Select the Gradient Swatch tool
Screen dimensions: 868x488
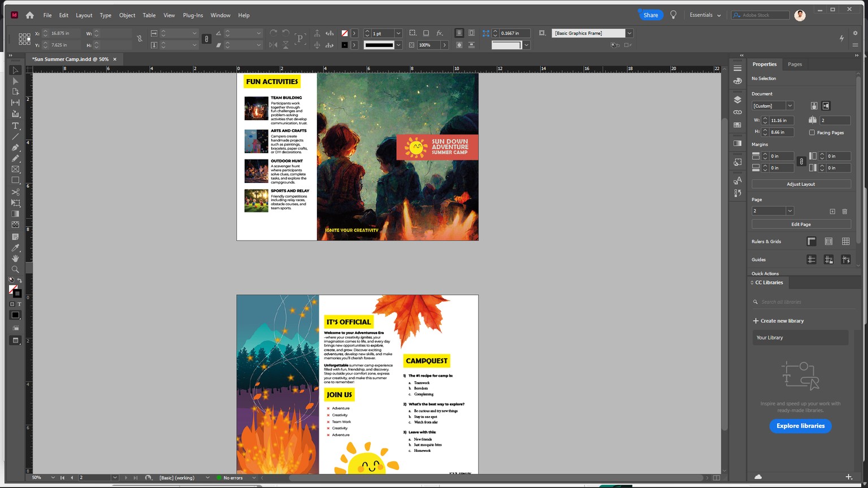tap(15, 214)
